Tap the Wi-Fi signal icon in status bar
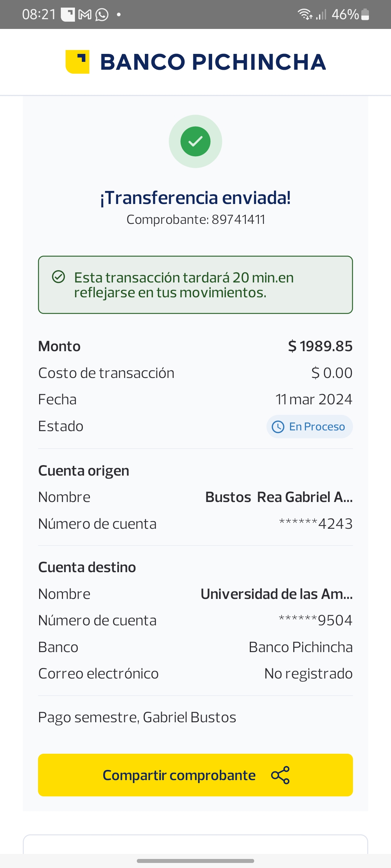Screen dimensions: 391x868 (x=305, y=14)
